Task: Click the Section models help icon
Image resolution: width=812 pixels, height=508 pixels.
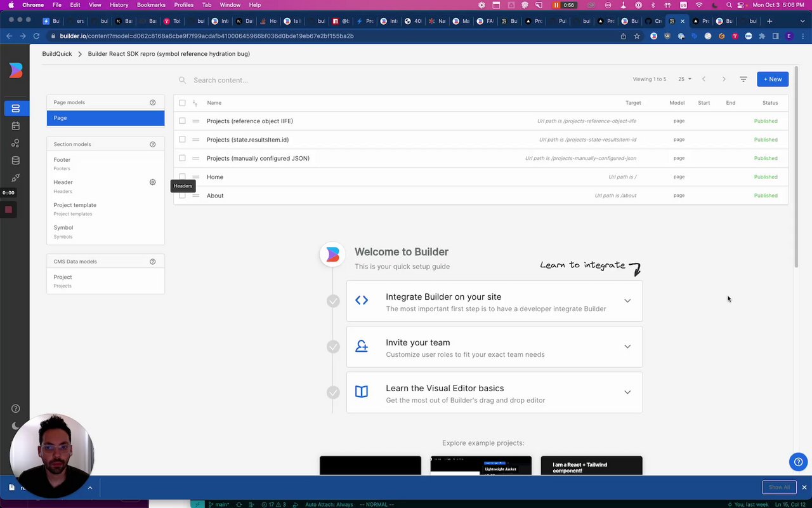Action: click(x=152, y=144)
